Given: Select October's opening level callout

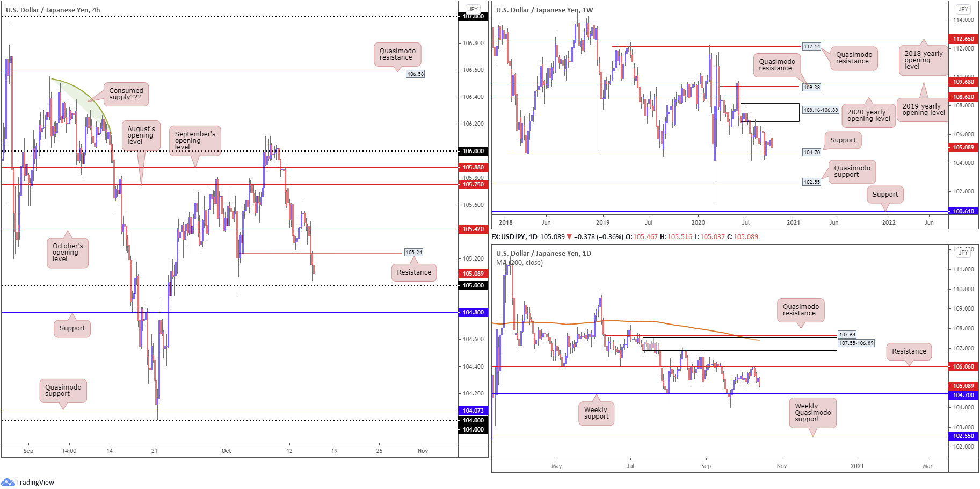Looking at the screenshot, I should point(68,253).
